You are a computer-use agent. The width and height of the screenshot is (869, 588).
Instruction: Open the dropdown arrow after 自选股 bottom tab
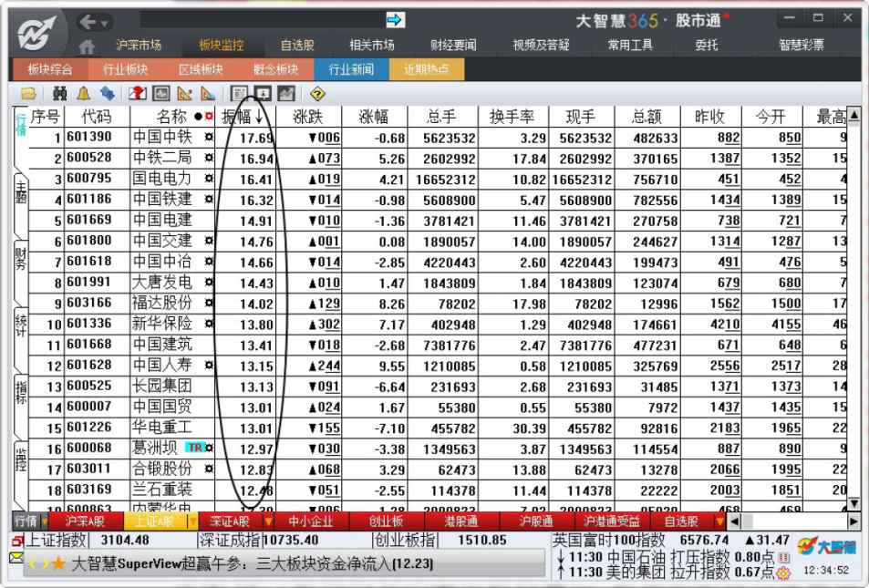tap(719, 521)
